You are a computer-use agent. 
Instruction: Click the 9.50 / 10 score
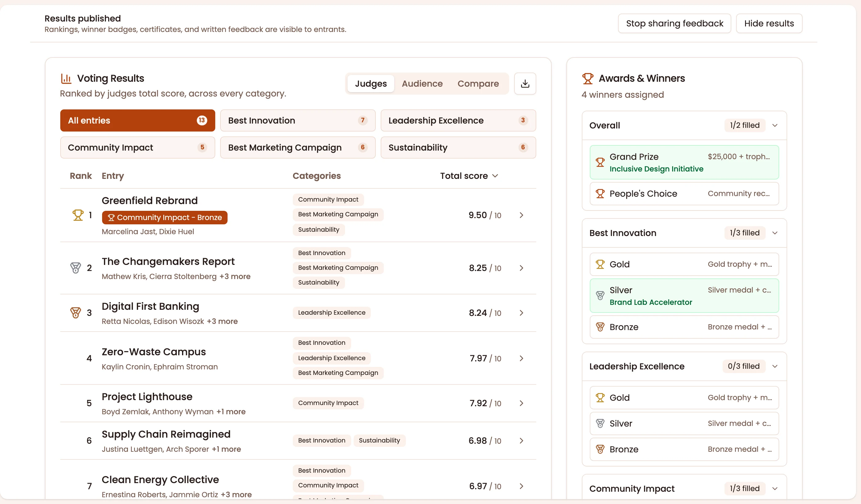(x=485, y=215)
